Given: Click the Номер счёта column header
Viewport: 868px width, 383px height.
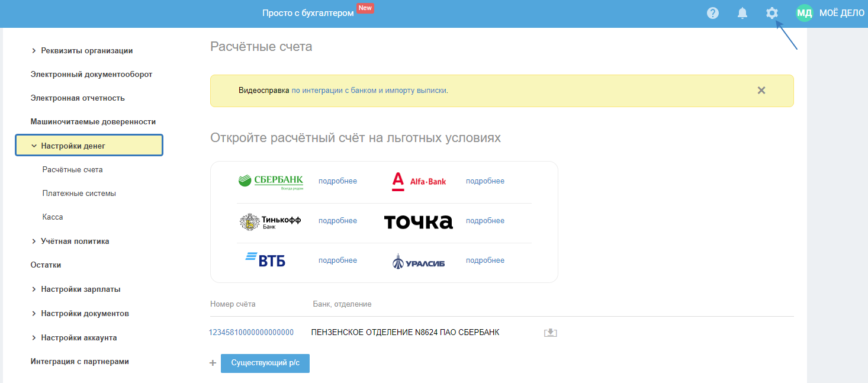Looking at the screenshot, I should 233,304.
